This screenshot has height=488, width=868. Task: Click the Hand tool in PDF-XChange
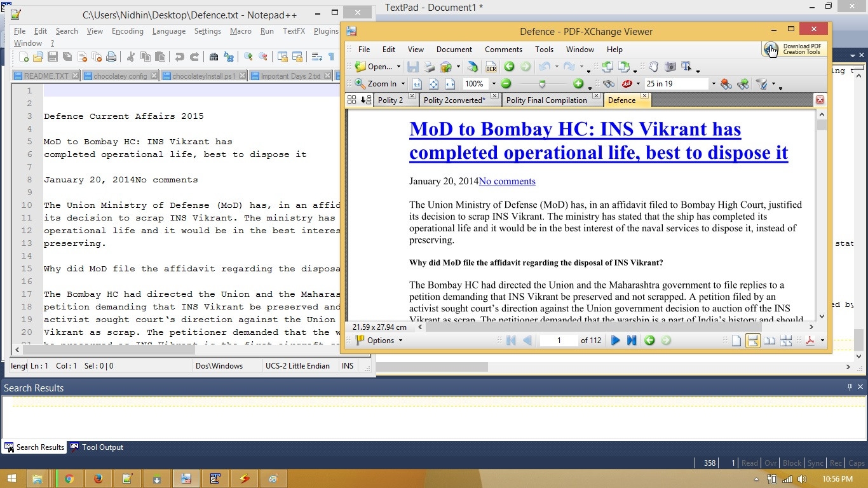click(653, 67)
